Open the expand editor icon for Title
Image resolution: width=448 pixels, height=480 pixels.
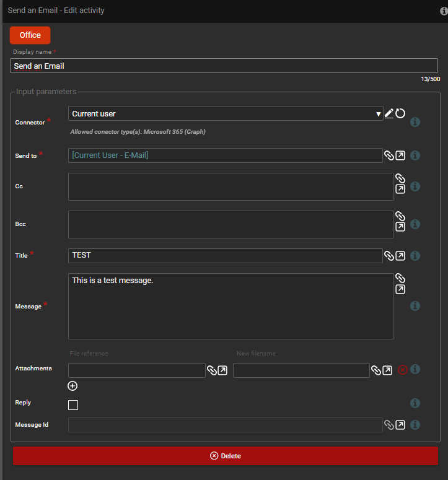pyautogui.click(x=400, y=256)
